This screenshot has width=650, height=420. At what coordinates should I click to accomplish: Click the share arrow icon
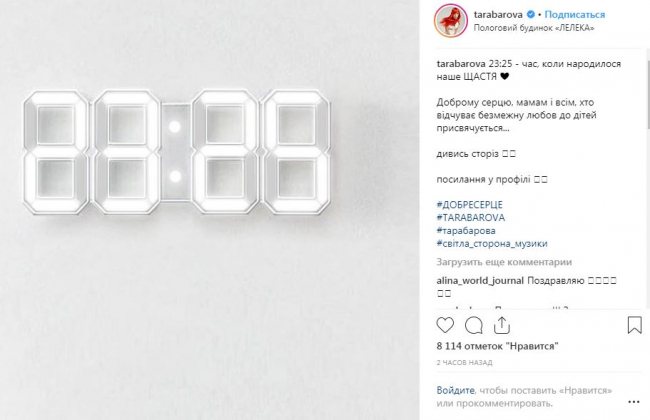[502, 325]
